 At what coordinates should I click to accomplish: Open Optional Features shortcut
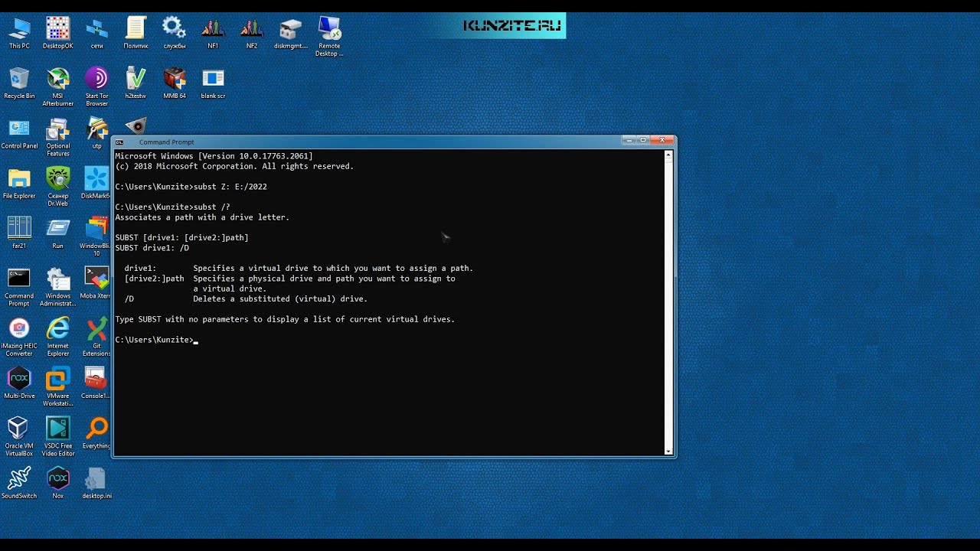(x=58, y=136)
